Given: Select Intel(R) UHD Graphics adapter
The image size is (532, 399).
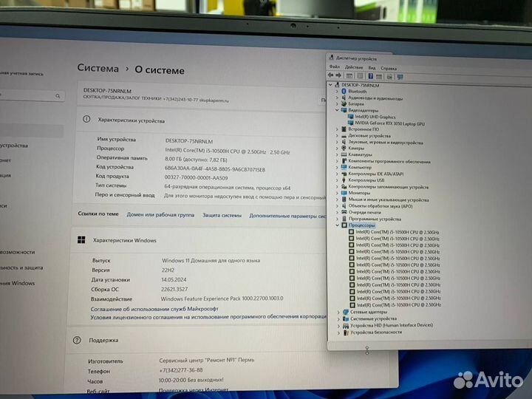Looking at the screenshot, I should pos(375,117).
